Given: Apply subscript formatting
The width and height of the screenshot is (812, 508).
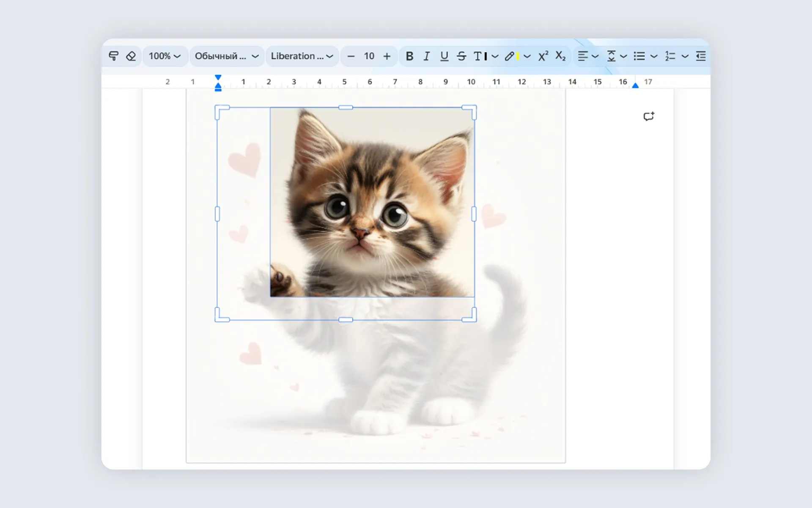Looking at the screenshot, I should coord(560,56).
